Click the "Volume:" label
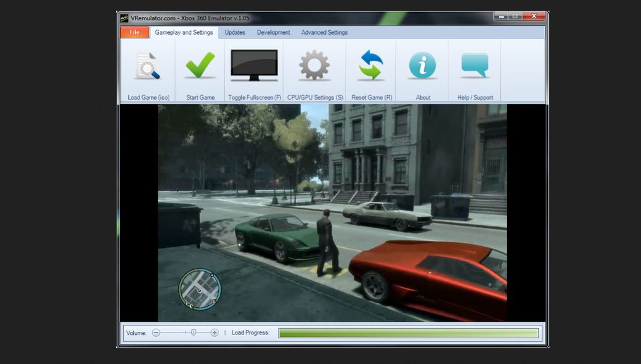 pos(136,333)
